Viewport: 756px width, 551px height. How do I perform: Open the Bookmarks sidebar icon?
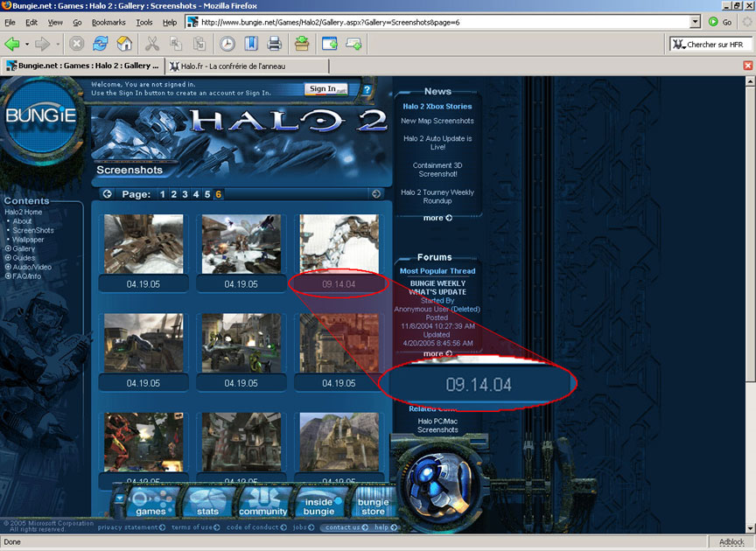click(x=251, y=44)
